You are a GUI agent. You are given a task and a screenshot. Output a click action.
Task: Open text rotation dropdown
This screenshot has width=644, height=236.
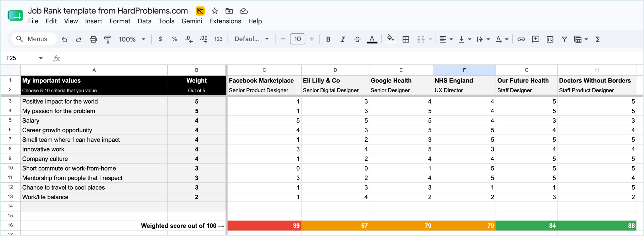point(502,39)
